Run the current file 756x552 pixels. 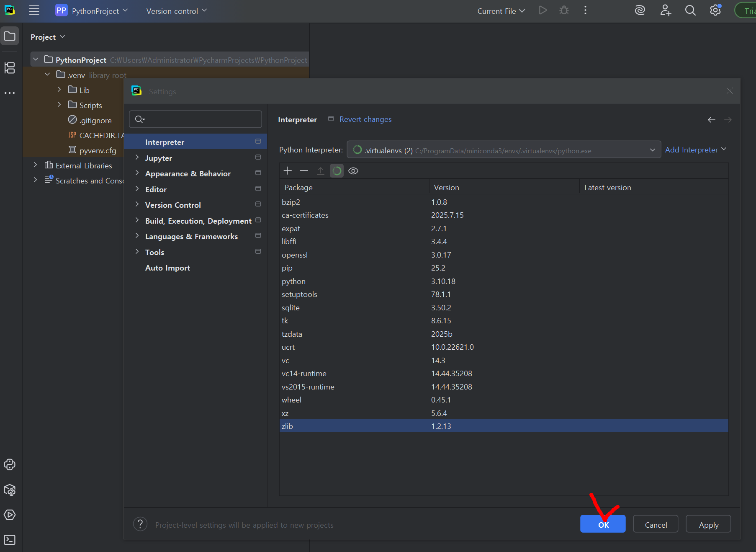coord(543,10)
